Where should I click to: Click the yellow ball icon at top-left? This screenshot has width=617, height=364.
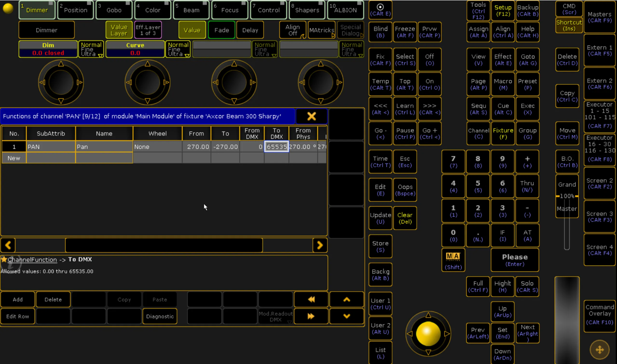point(8,8)
